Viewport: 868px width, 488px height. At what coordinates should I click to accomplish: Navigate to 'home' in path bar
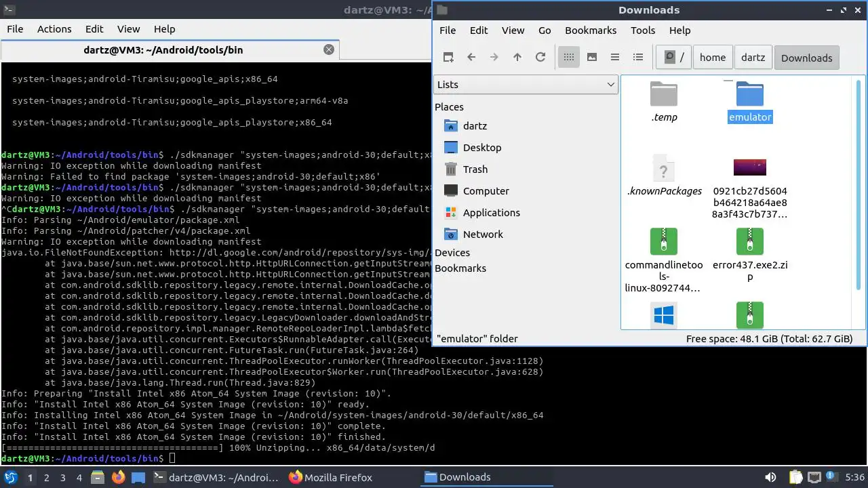click(x=713, y=58)
